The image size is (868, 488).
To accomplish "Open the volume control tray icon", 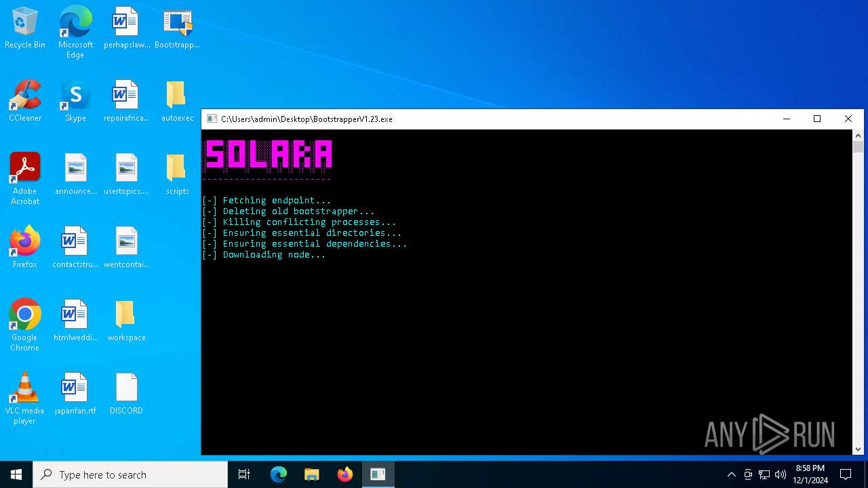I will [x=781, y=474].
